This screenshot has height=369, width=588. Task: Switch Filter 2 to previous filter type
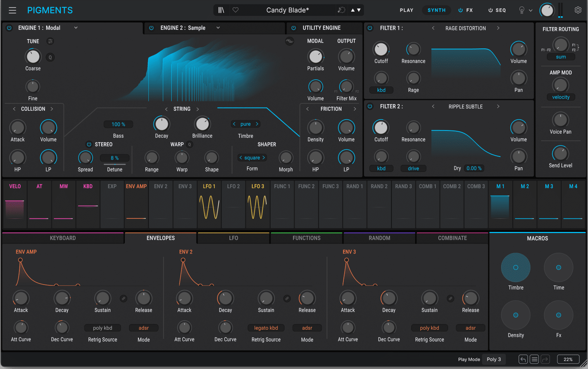coord(433,106)
